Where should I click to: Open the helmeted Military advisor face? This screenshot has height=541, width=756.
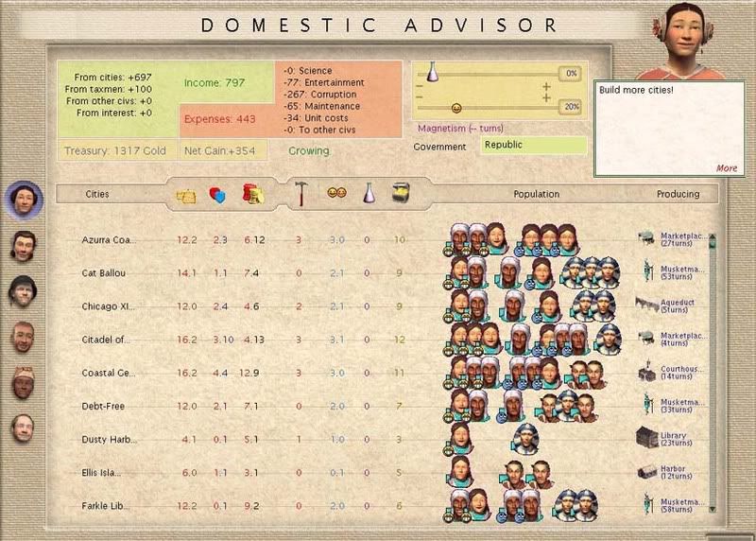[x=22, y=291]
